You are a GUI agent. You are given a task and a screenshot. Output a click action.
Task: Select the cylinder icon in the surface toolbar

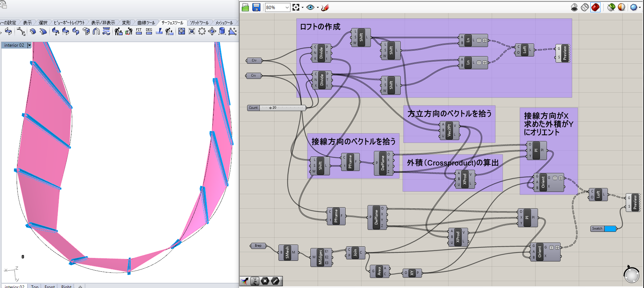pyautogui.click(x=222, y=32)
